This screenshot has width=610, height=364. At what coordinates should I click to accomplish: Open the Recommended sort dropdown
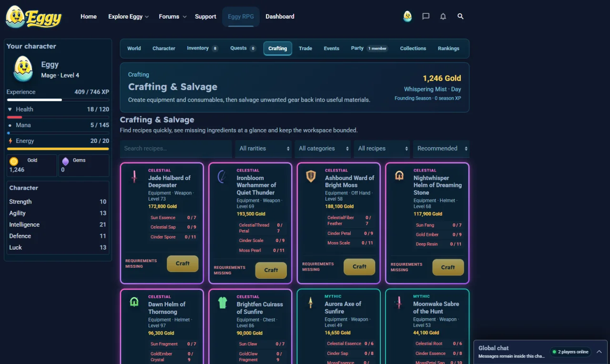pos(441,149)
